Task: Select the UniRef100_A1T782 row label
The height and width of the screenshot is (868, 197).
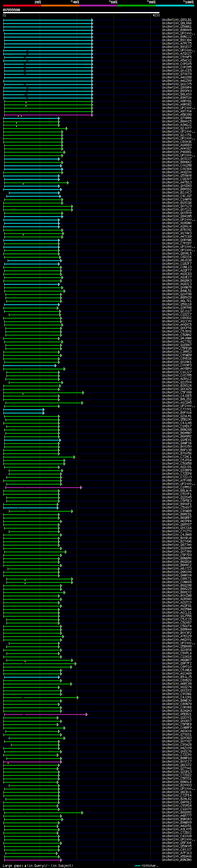Action: (177, 341)
